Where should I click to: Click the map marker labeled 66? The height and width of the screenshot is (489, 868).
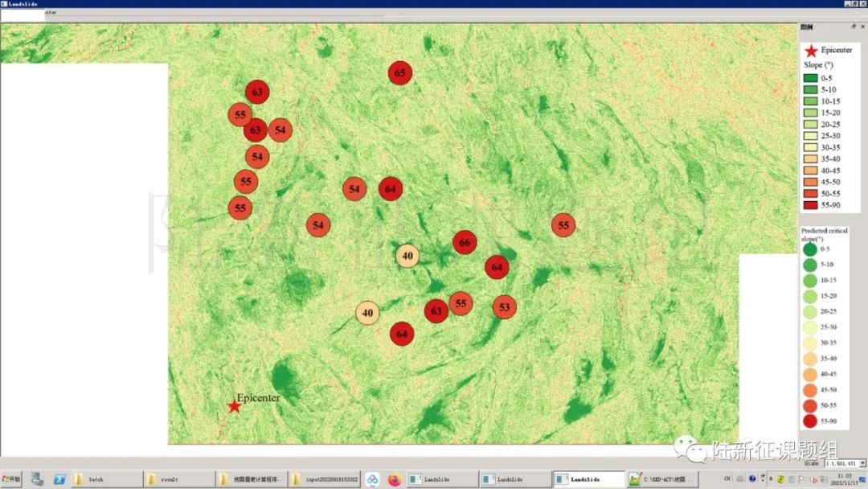tap(465, 242)
